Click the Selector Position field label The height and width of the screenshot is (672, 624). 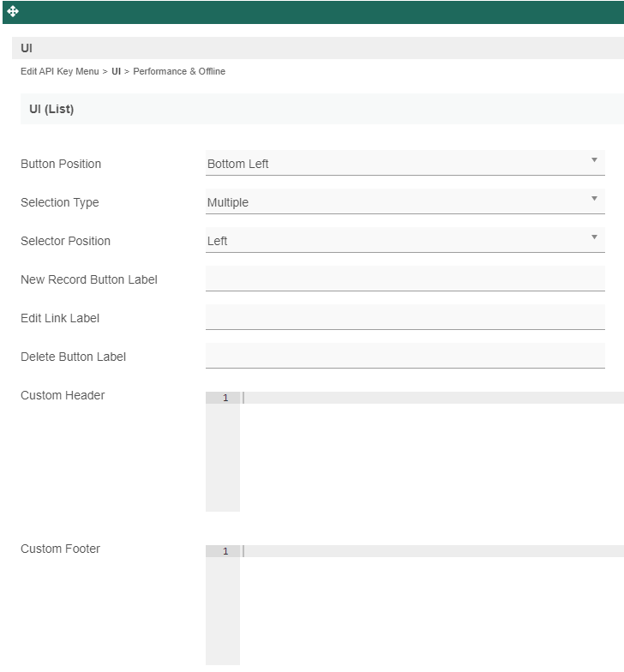65,241
